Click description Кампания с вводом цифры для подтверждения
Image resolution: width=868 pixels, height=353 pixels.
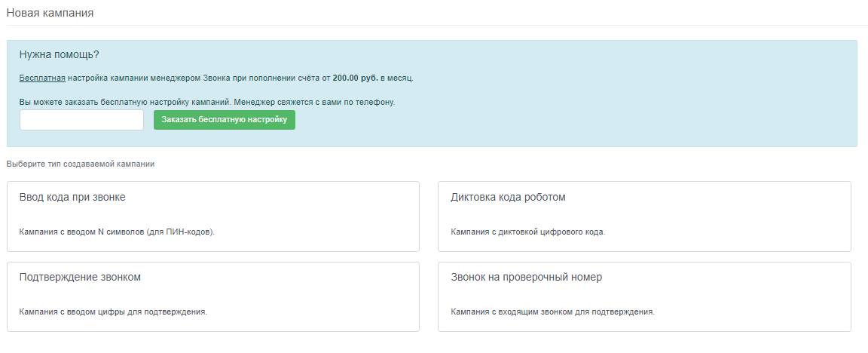coord(114,312)
